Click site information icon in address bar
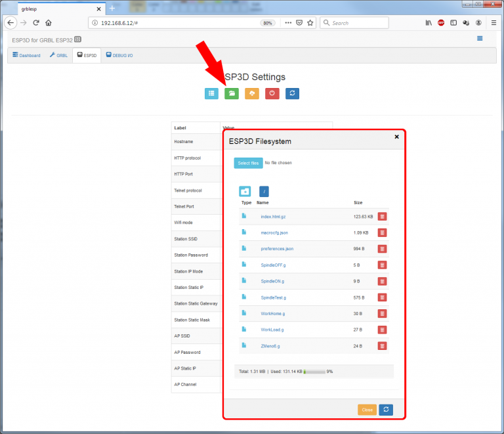 (94, 23)
